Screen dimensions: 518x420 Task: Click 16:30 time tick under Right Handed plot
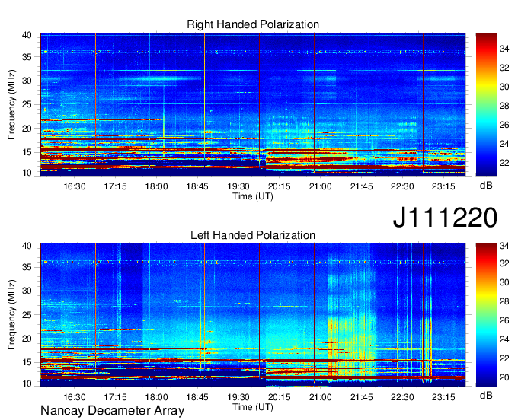coord(75,186)
